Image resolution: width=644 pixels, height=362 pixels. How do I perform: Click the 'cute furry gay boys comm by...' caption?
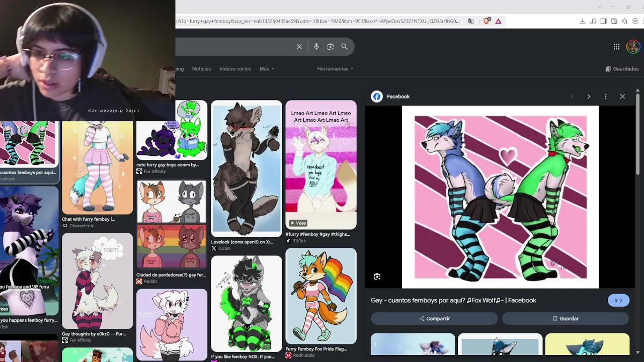(x=168, y=165)
